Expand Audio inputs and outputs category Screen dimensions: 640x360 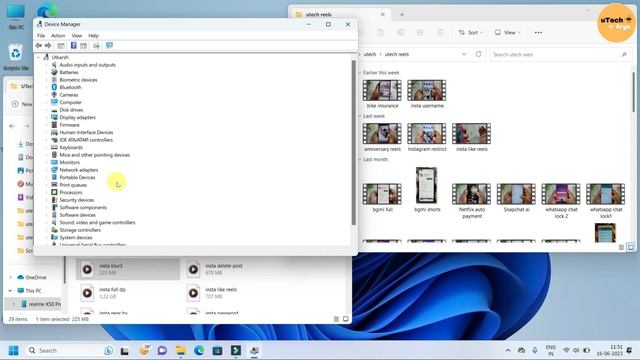click(47, 65)
